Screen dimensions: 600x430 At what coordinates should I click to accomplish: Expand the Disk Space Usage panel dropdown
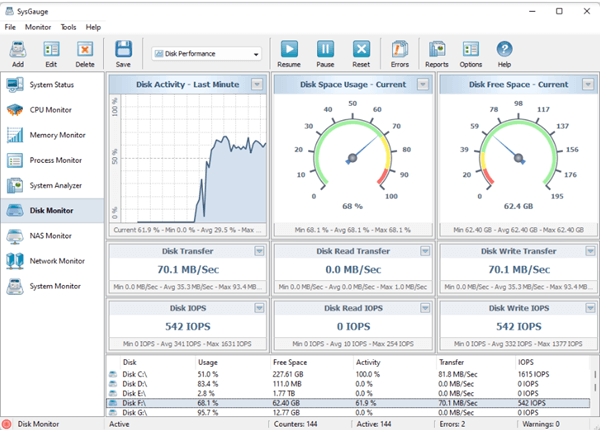(424, 85)
